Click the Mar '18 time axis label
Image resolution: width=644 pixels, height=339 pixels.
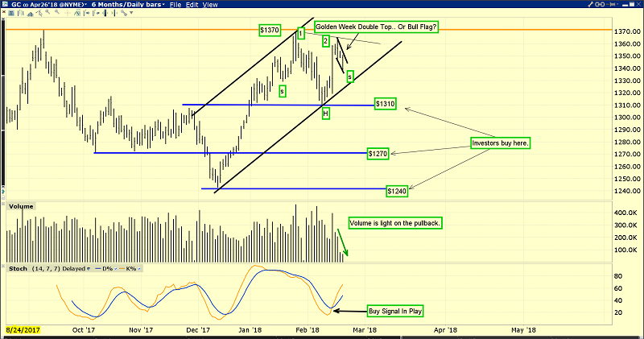point(365,330)
